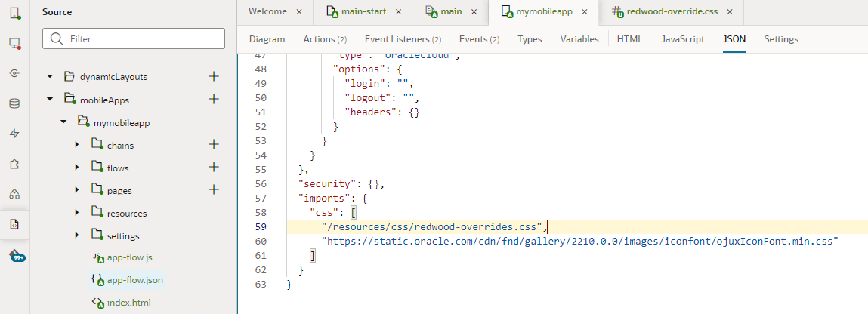Select the Source view icon
Image resolution: width=868 pixels, height=314 pixels.
coord(15,224)
